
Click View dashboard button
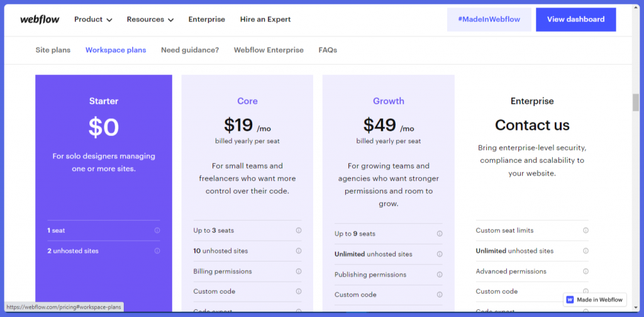576,19
